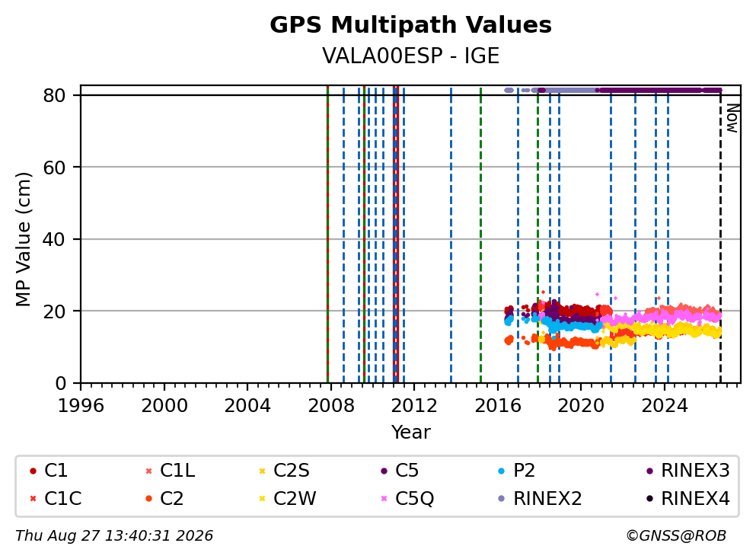Select the C2S yellow legend marker
The height and width of the screenshot is (559, 756).
(x=263, y=471)
